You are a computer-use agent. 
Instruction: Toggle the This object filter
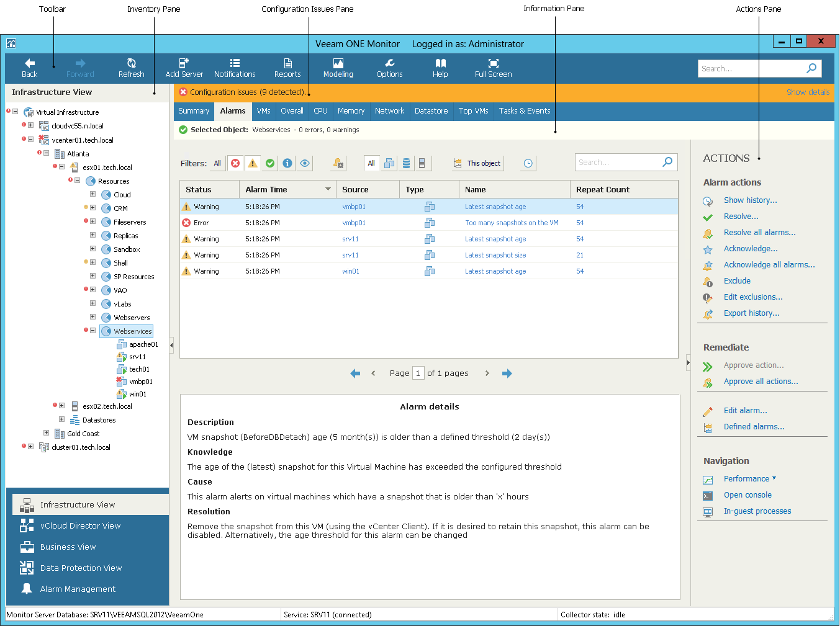coord(477,163)
